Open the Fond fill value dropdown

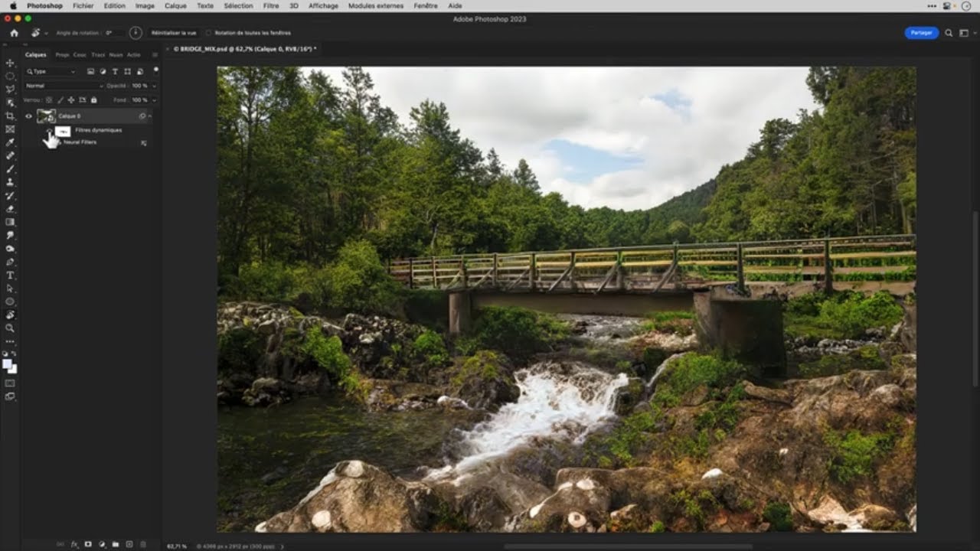(154, 99)
